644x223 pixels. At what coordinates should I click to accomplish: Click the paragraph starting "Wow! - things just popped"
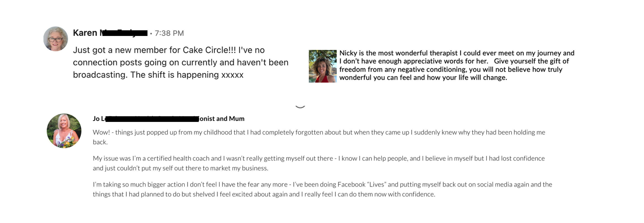point(319,132)
